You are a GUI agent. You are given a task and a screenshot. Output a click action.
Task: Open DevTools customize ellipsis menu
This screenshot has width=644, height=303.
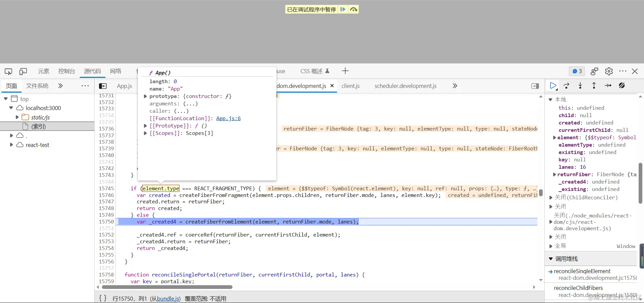[623, 71]
